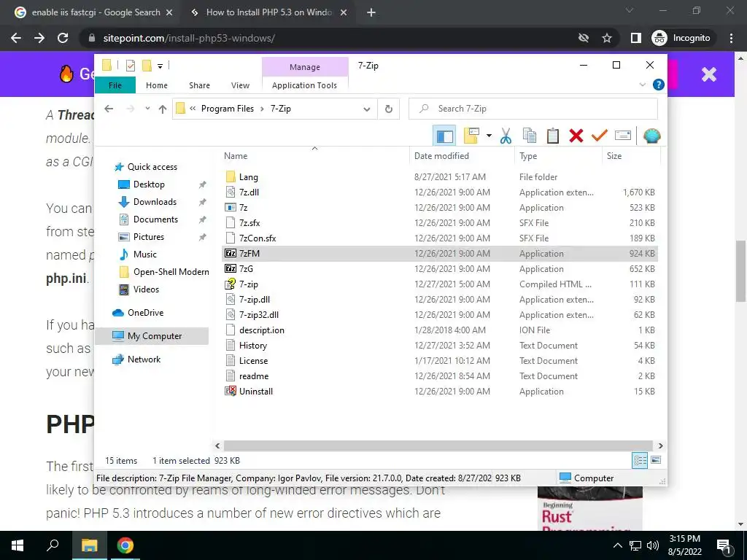Open the Share ribbon tab
The height and width of the screenshot is (560, 747).
point(199,85)
